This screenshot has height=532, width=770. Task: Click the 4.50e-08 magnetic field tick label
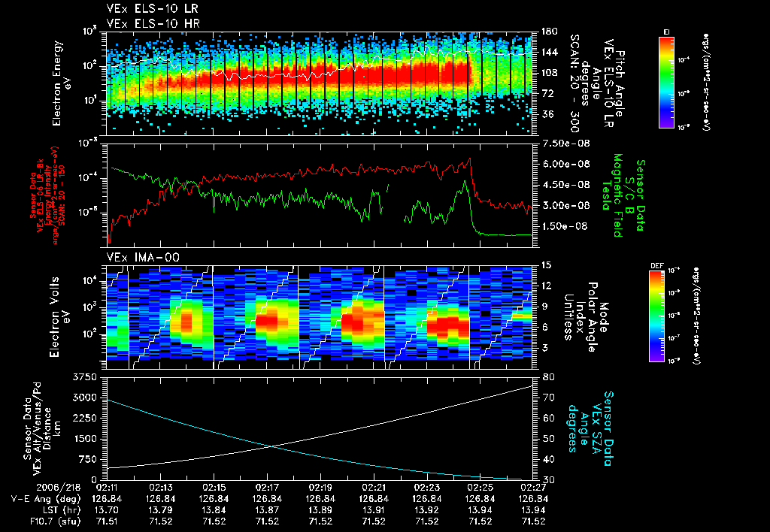point(565,185)
